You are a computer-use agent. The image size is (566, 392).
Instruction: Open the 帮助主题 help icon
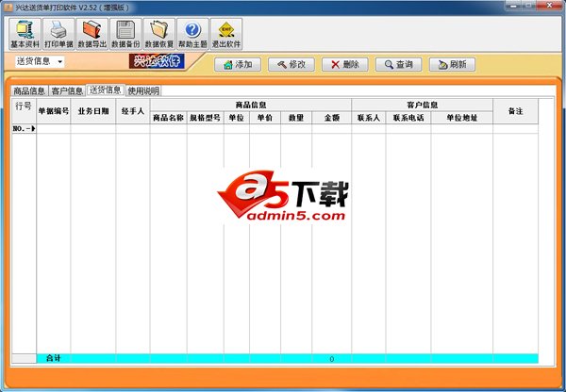click(x=192, y=34)
